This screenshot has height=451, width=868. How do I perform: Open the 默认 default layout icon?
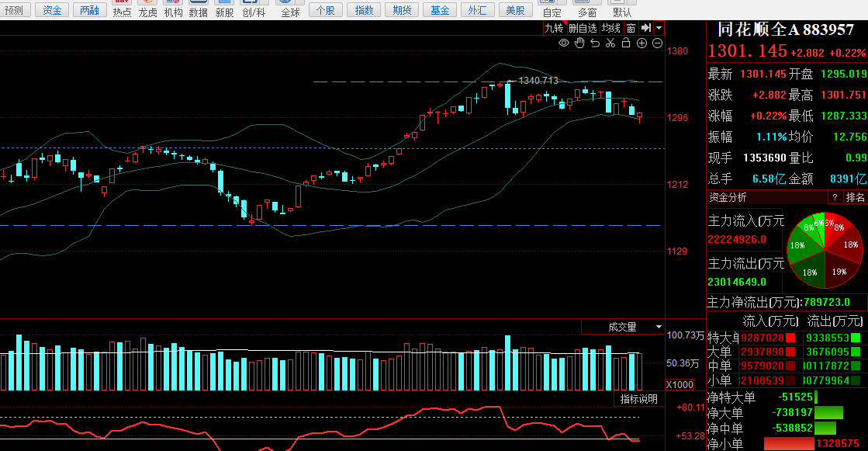pos(621,9)
